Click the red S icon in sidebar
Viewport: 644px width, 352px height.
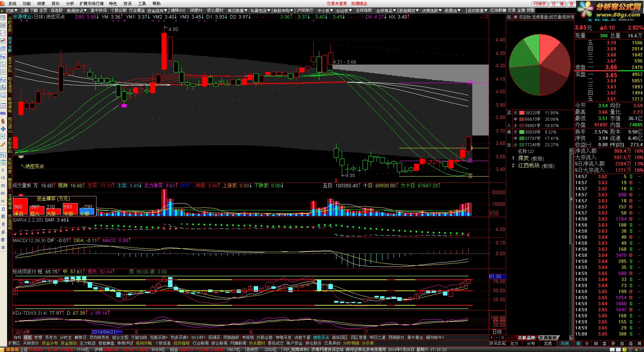click(x=3, y=121)
